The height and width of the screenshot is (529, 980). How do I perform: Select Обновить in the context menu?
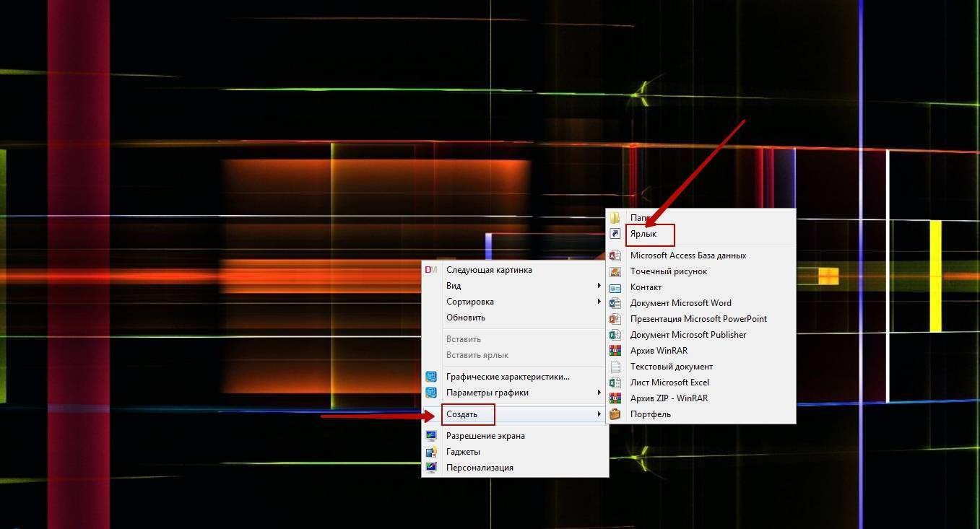pyautogui.click(x=466, y=318)
